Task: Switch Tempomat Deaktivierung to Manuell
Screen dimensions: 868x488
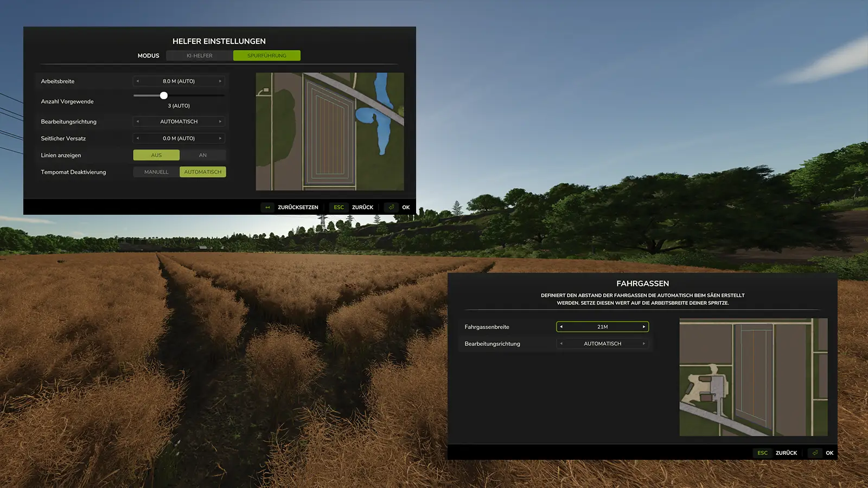Action: click(156, 172)
